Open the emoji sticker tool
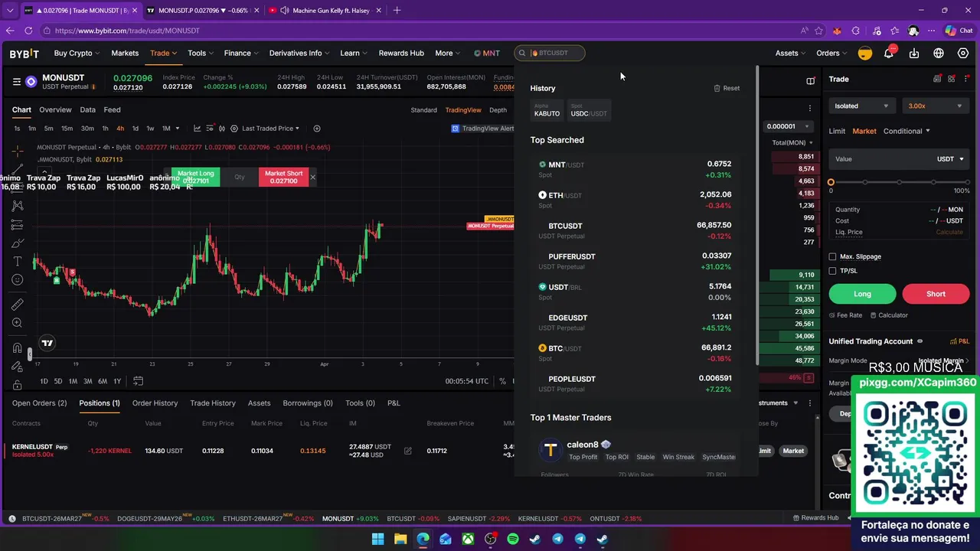 [17, 280]
